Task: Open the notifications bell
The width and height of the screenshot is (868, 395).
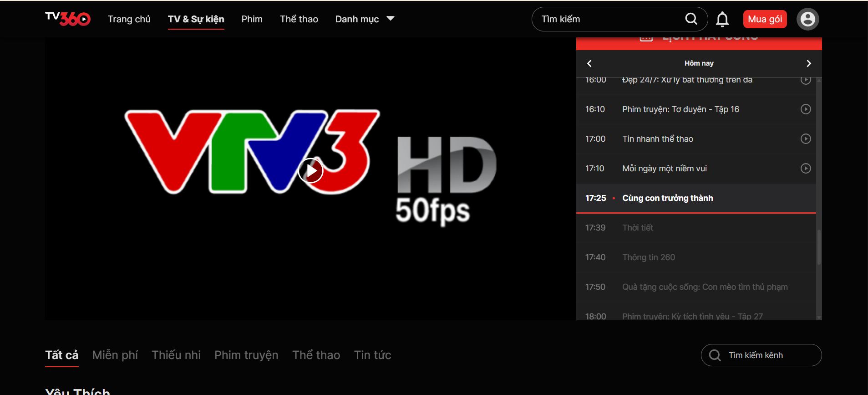Action: (x=722, y=19)
